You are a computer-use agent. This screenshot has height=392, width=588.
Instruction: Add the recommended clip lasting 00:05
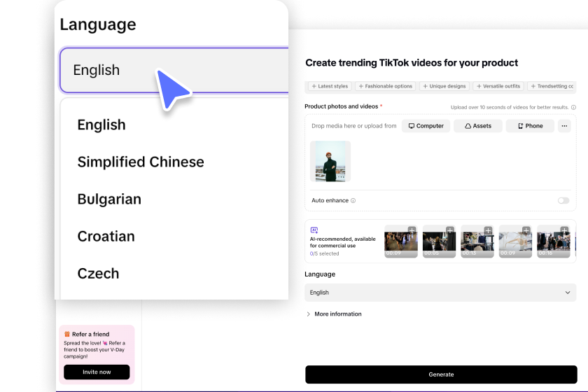point(450,230)
